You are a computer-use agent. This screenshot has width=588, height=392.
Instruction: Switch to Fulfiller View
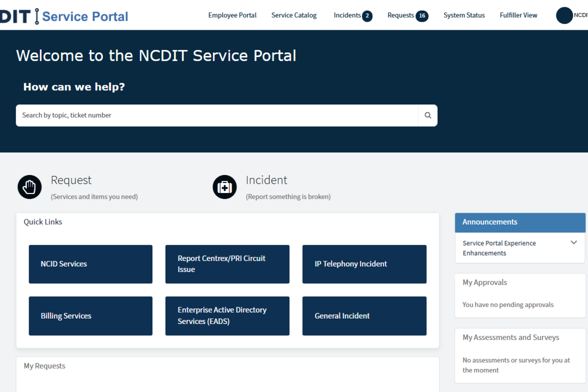[518, 15]
